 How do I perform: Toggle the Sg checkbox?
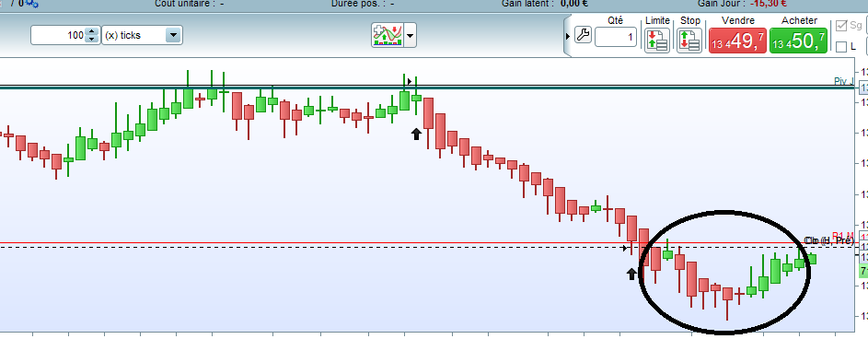pyautogui.click(x=841, y=26)
